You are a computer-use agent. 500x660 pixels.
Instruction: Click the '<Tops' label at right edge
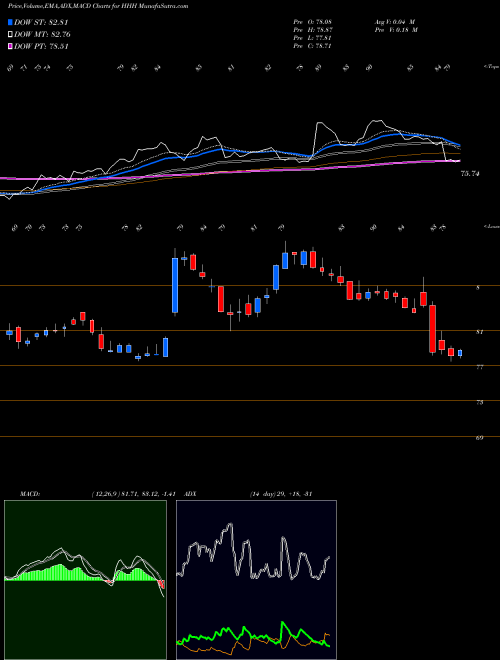tap(491, 67)
